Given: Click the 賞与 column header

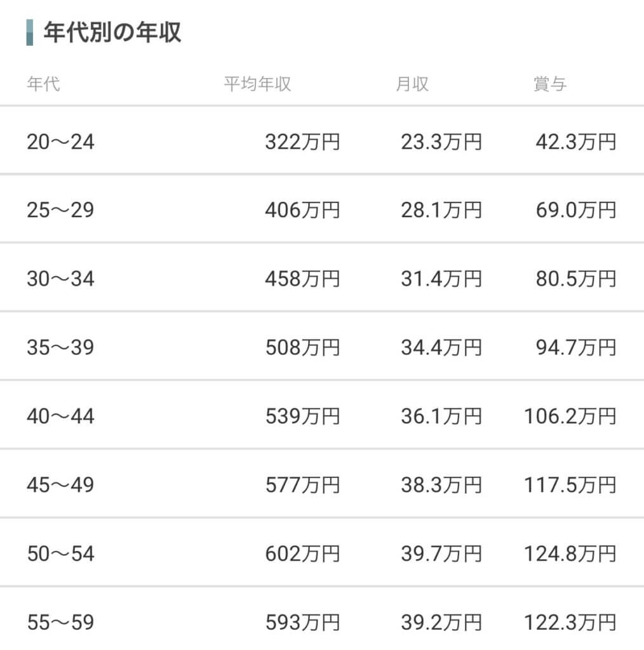Looking at the screenshot, I should point(550,84).
